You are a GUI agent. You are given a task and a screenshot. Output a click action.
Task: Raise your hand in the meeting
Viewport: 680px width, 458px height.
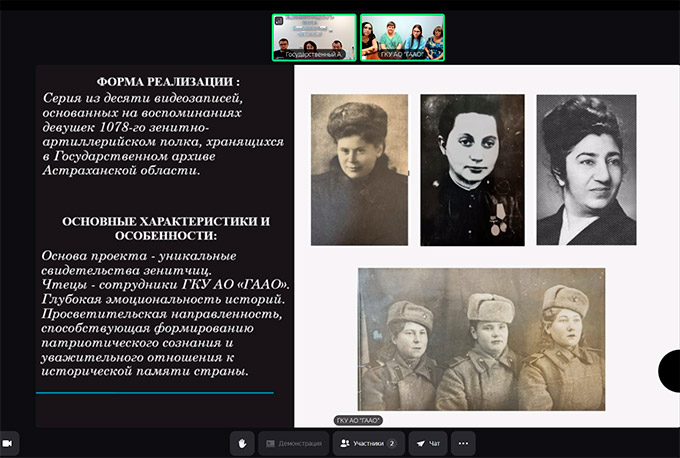(241, 443)
